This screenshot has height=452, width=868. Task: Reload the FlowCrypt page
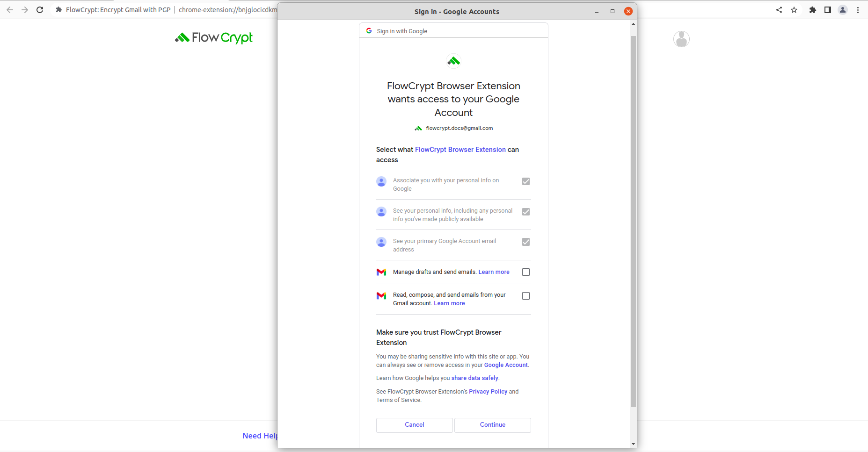pyautogui.click(x=40, y=10)
